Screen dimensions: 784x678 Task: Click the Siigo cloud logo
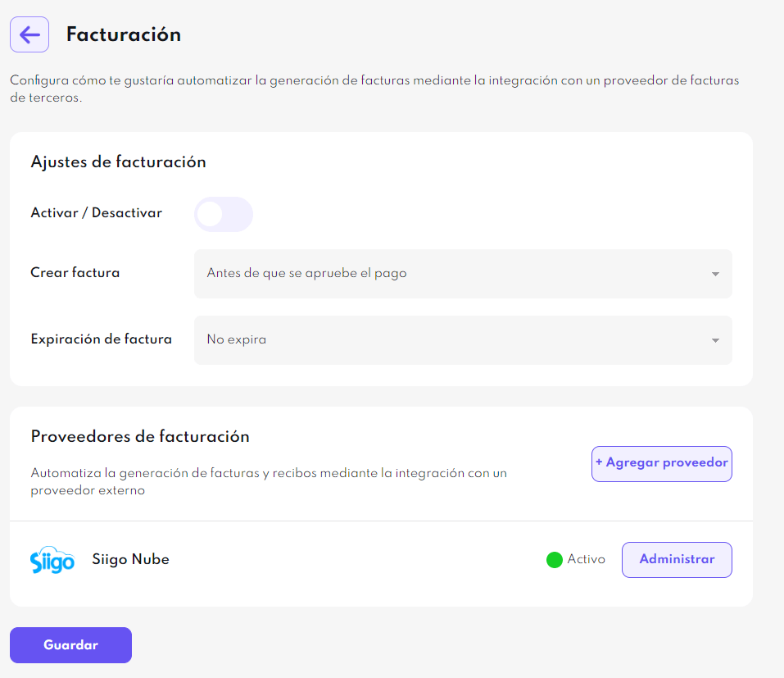pyautogui.click(x=52, y=559)
